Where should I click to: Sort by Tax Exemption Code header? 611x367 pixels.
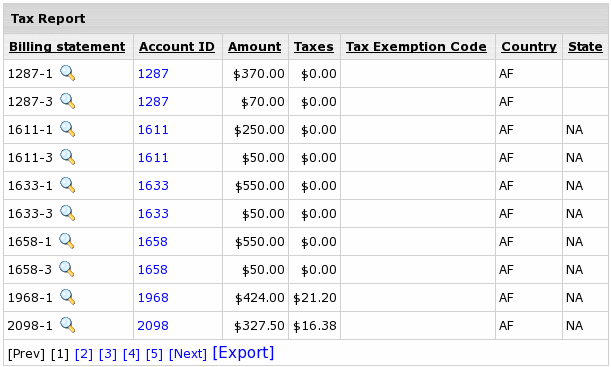(x=416, y=47)
